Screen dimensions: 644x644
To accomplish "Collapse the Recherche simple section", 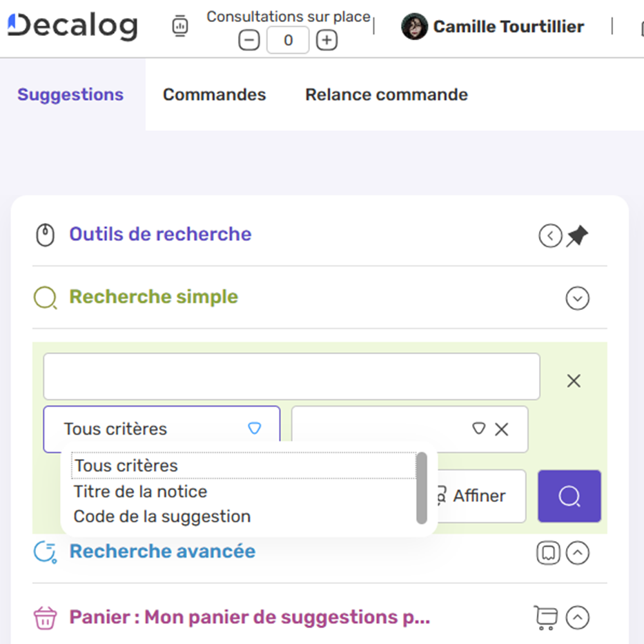I will point(577,299).
